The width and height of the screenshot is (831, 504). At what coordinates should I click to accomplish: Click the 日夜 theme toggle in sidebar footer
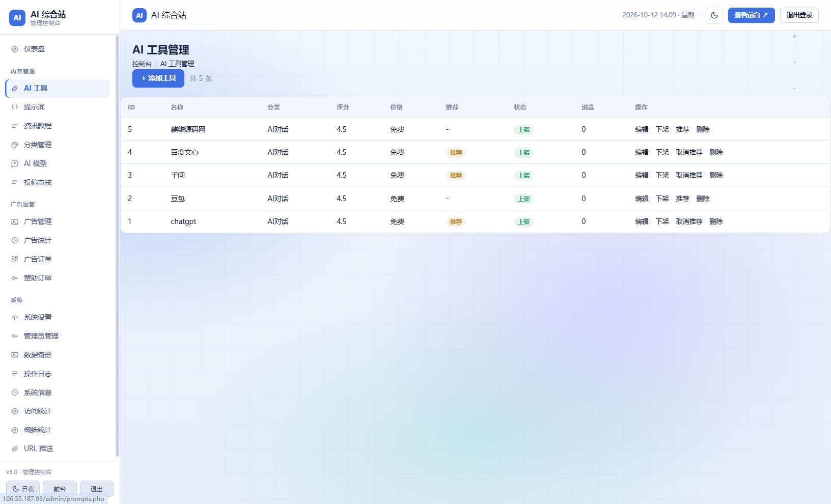[23, 488]
